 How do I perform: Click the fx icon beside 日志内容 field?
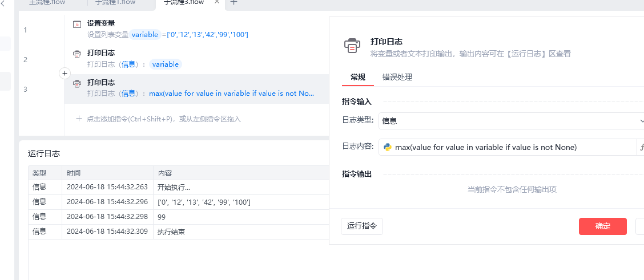641,147
